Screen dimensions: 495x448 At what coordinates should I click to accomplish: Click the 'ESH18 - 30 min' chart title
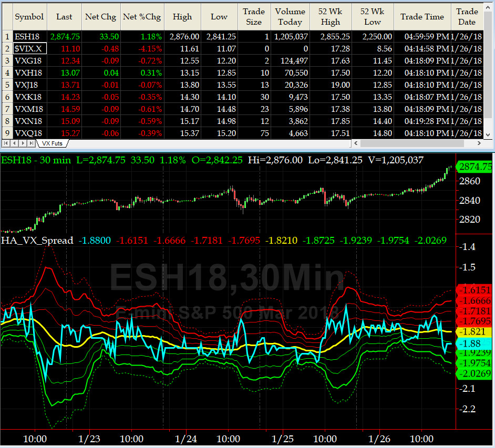point(36,160)
